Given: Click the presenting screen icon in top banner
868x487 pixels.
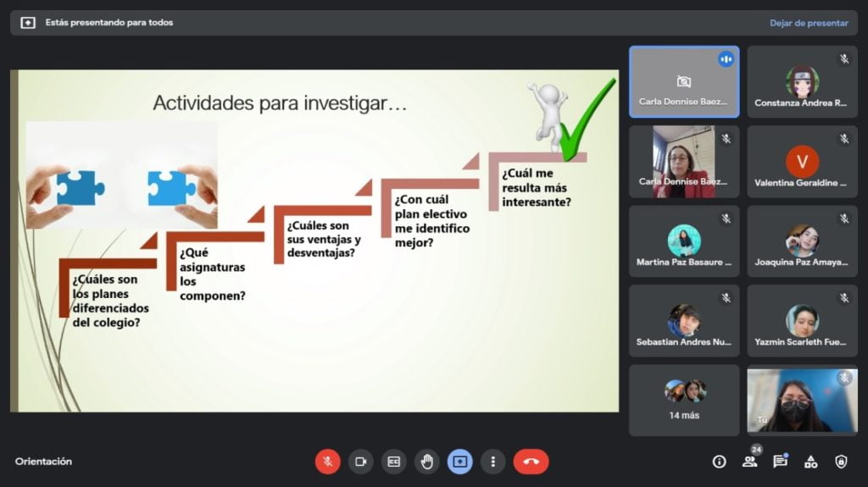Looking at the screenshot, I should tap(28, 23).
